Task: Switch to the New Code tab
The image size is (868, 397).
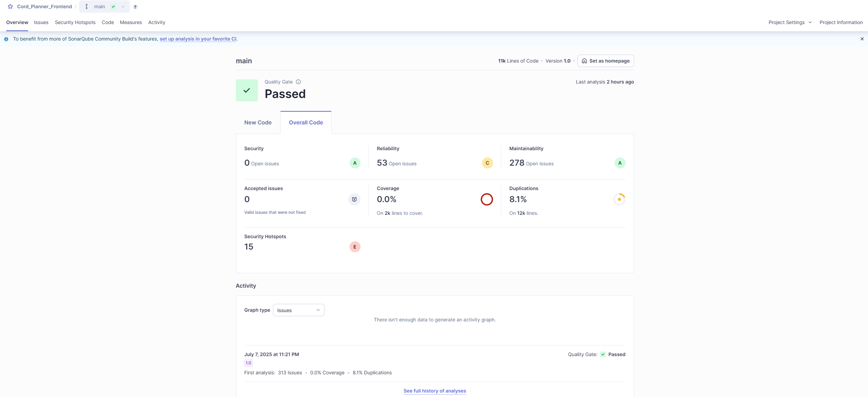Action: [258, 122]
